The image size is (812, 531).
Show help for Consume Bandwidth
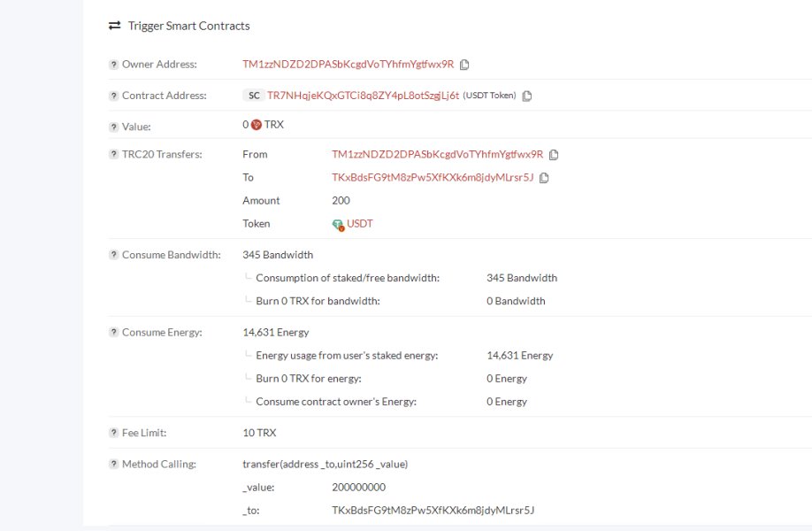click(113, 256)
